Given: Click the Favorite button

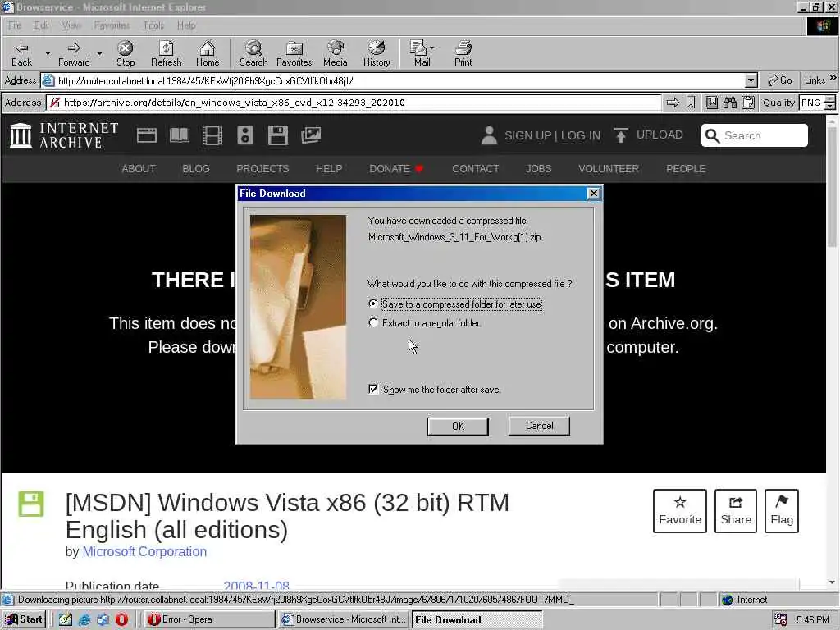Looking at the screenshot, I should 680,510.
